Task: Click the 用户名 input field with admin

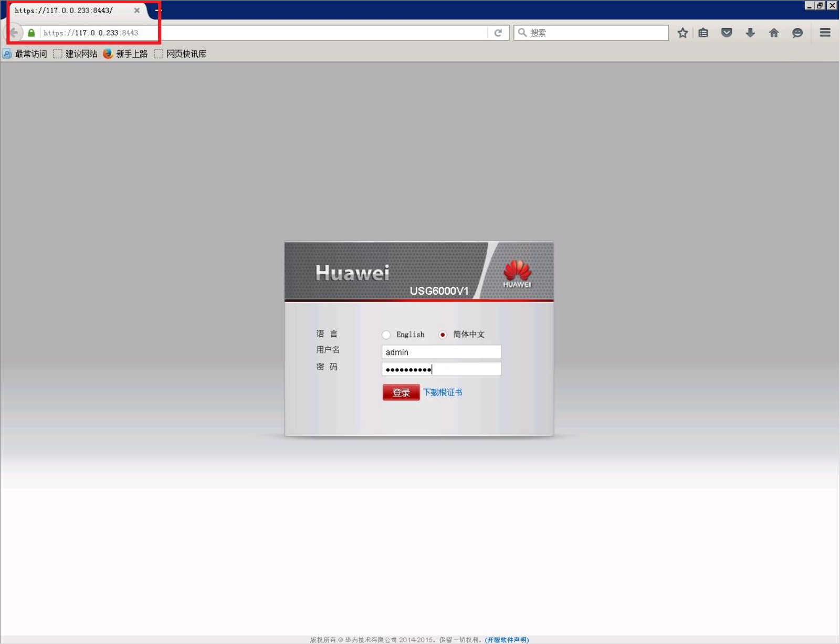Action: [x=442, y=352]
